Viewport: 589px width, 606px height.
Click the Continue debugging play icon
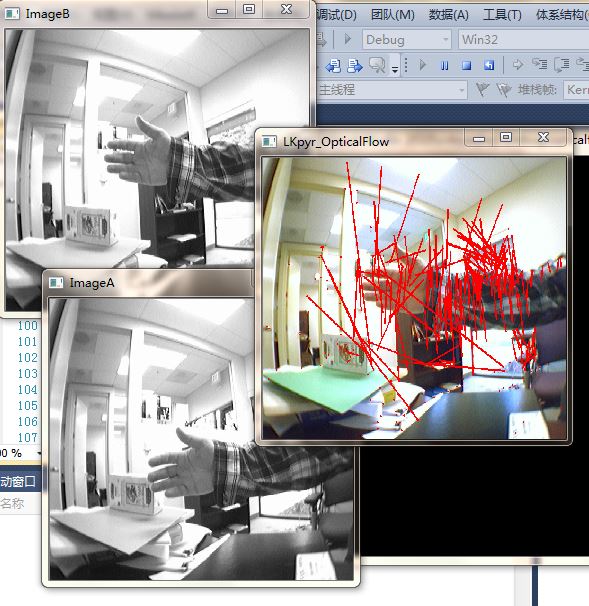422,65
